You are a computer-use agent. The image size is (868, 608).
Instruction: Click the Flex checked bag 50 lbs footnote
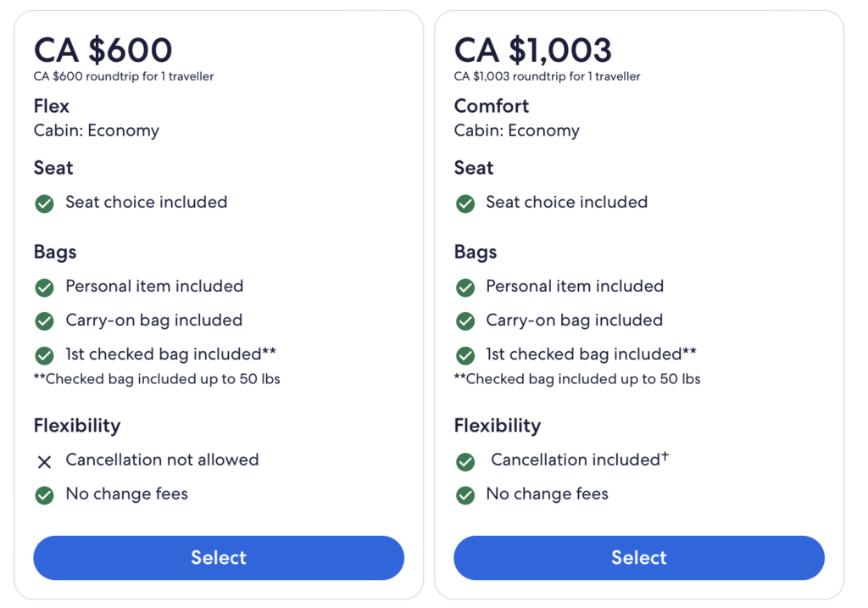pyautogui.click(x=157, y=379)
